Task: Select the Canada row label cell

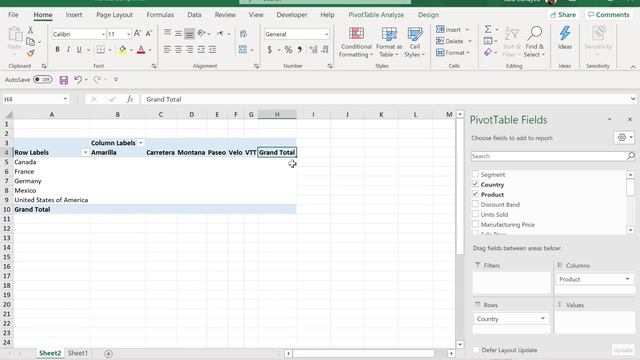Action: 52,162
